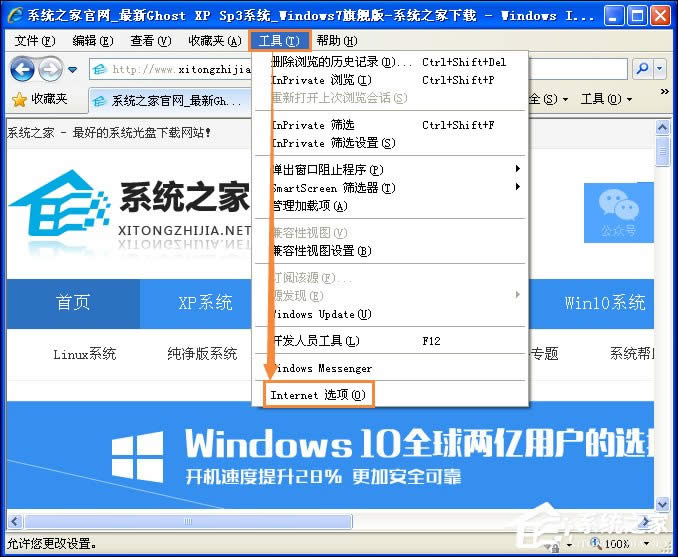Choose 管理加载项 menu entry
Viewport: 678px width, 557px height.
click(310, 206)
